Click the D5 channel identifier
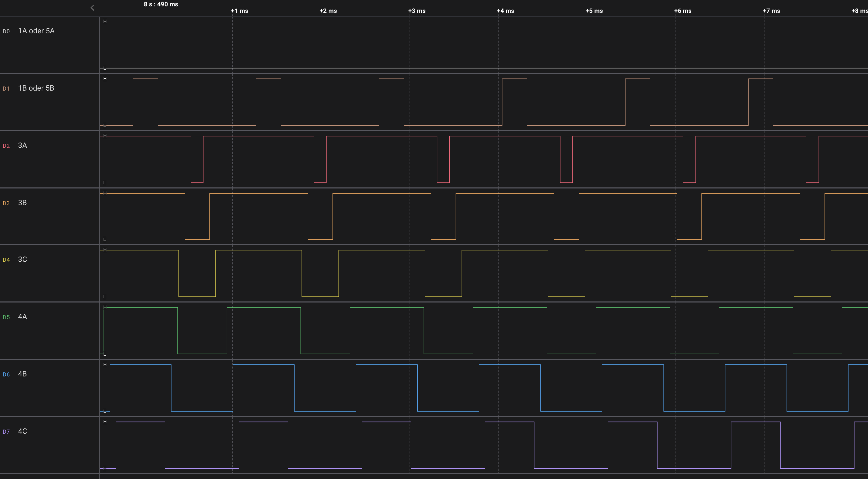 (6, 317)
